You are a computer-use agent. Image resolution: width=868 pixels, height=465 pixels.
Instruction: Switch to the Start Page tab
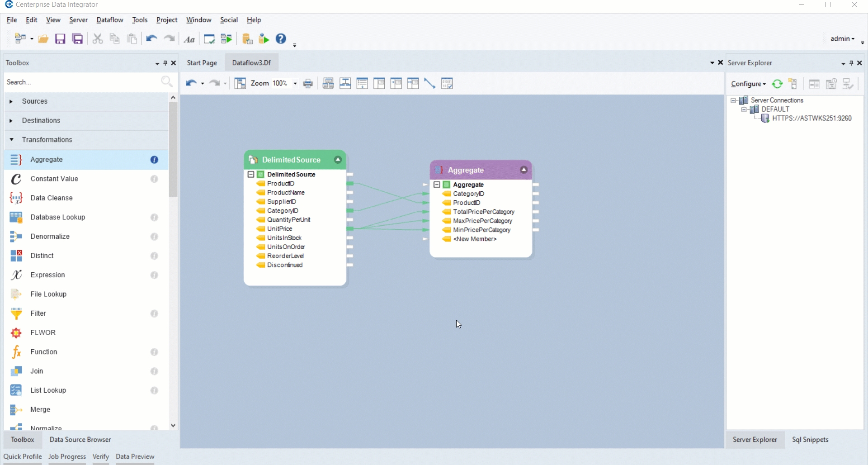click(202, 63)
